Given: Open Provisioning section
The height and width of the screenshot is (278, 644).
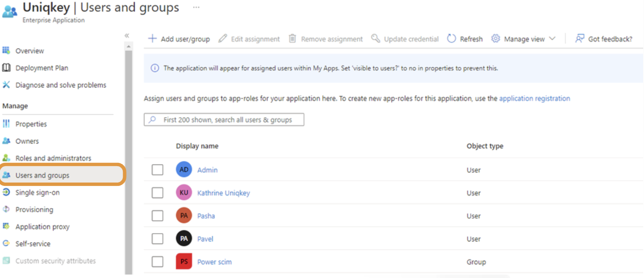Looking at the screenshot, I should [34, 209].
